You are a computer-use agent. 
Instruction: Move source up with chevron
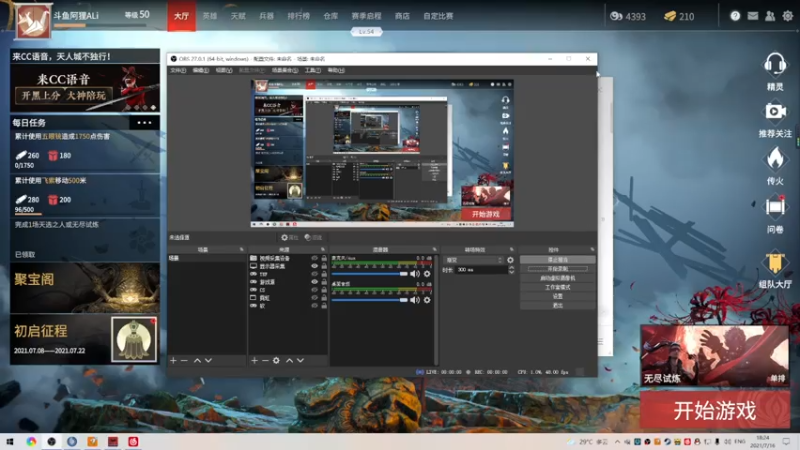point(289,360)
